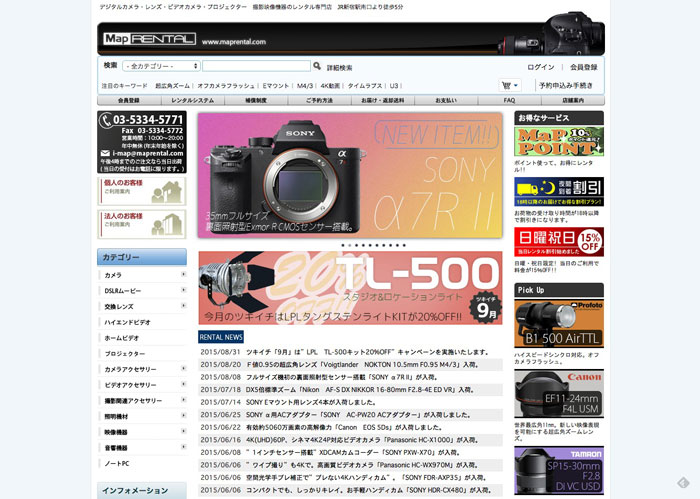Open the Tamron SP15-30mm F2.8 thumbnail
700x499 pixels.
click(559, 470)
